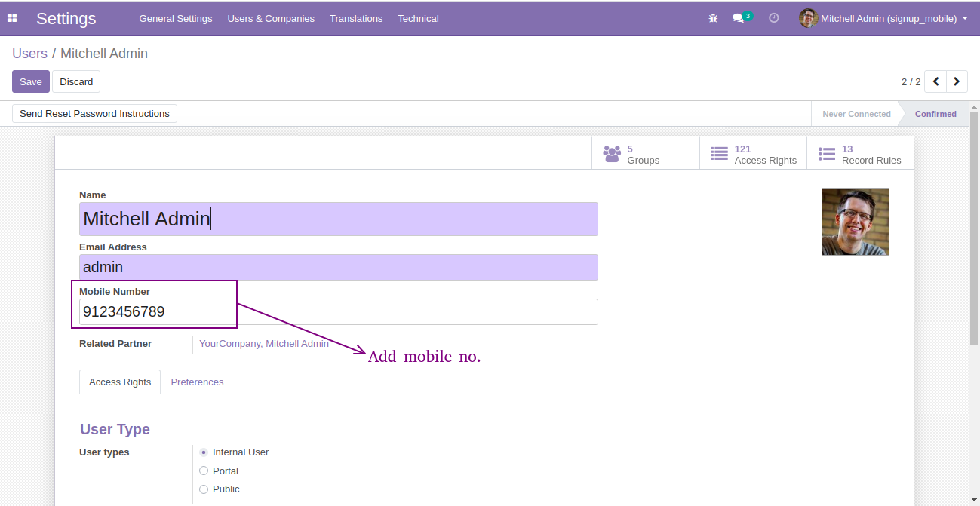Expand the user account dropdown caret
Image resolution: width=980 pixels, height=506 pixels.
965,18
